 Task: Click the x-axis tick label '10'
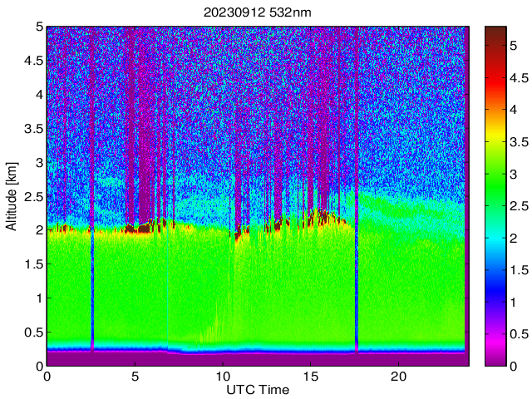pyautogui.click(x=223, y=377)
